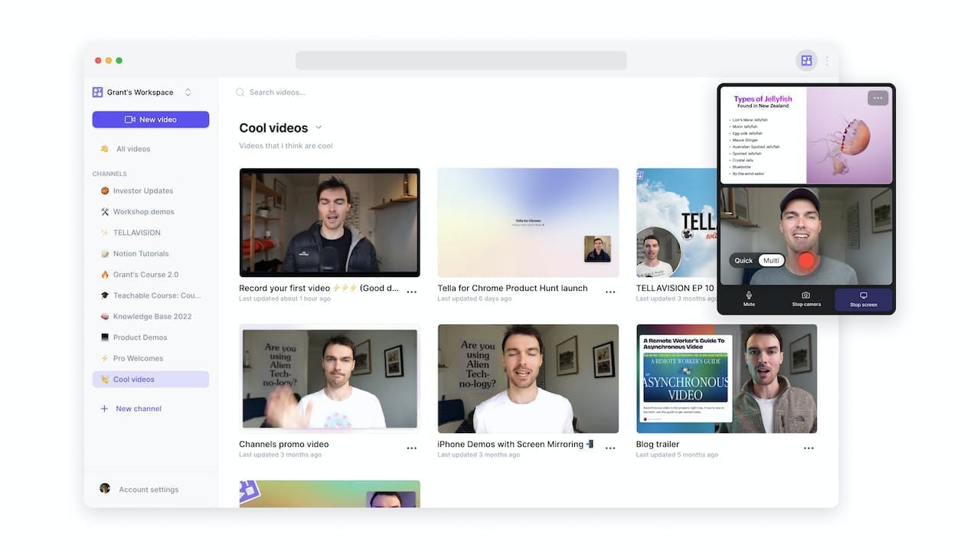
Task: Click the Grant's Workspace logo icon
Action: tap(97, 92)
